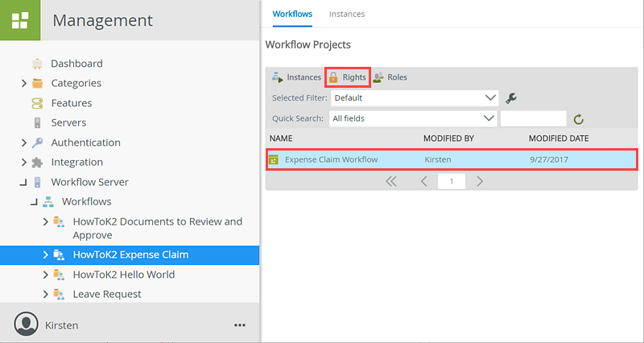Select the Expense Claim Workflow name cell
This screenshot has width=644, height=343.
pos(332,159)
